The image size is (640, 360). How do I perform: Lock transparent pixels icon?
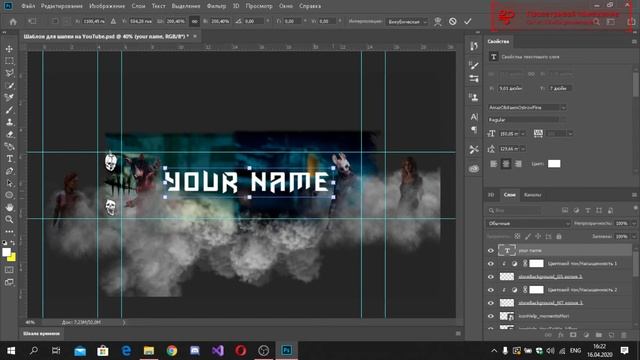(x=517, y=236)
